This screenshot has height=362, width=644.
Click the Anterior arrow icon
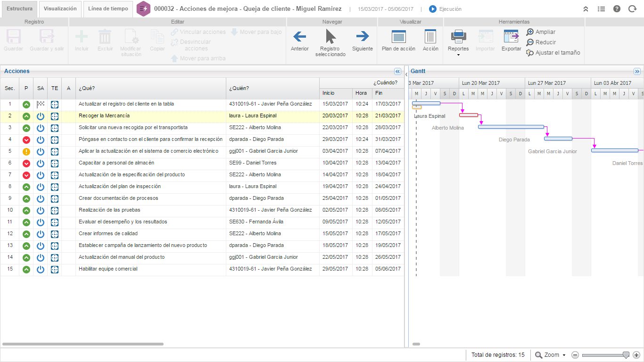pyautogui.click(x=299, y=36)
